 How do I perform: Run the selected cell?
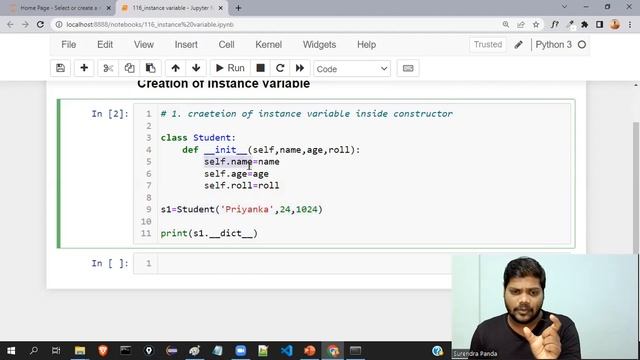[x=230, y=68]
